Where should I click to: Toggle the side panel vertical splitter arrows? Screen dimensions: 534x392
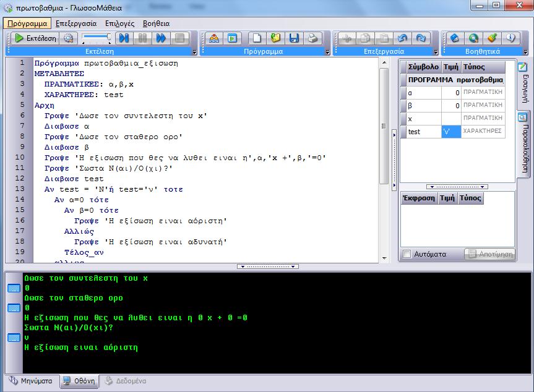pos(394,160)
